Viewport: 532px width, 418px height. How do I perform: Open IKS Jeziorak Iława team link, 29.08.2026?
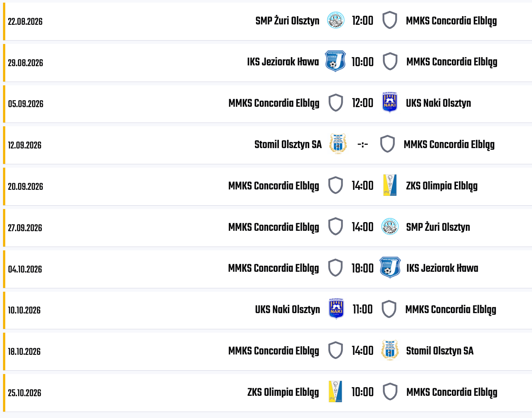pos(283,62)
